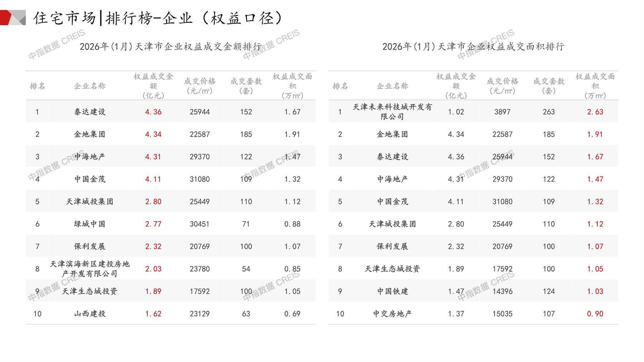Click 天津未来科技城开发有限公司 company name
Screen dimensions: 644x362
click(392, 112)
